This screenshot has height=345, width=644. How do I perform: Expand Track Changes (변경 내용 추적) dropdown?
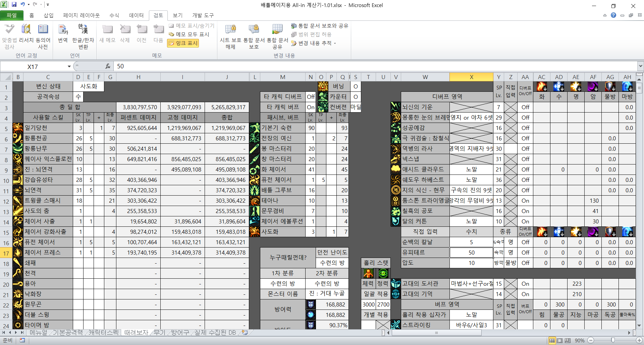pos(335,43)
